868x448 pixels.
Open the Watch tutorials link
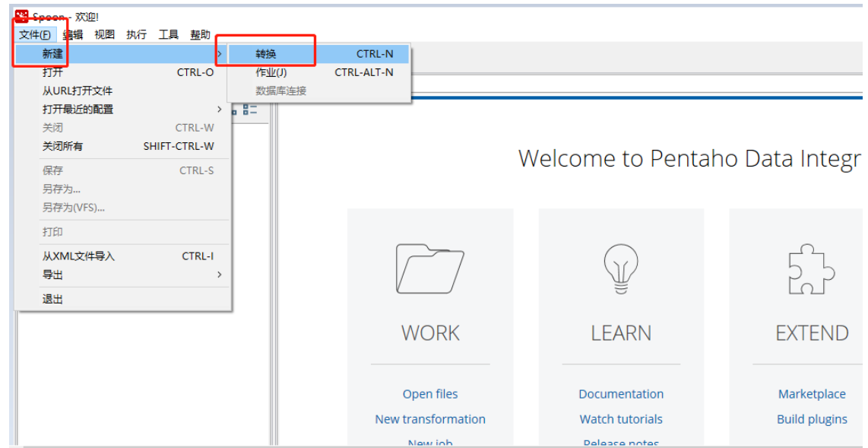621,419
